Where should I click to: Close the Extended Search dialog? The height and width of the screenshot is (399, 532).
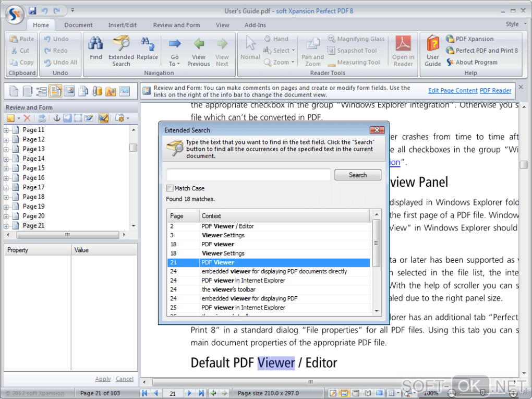[377, 130]
